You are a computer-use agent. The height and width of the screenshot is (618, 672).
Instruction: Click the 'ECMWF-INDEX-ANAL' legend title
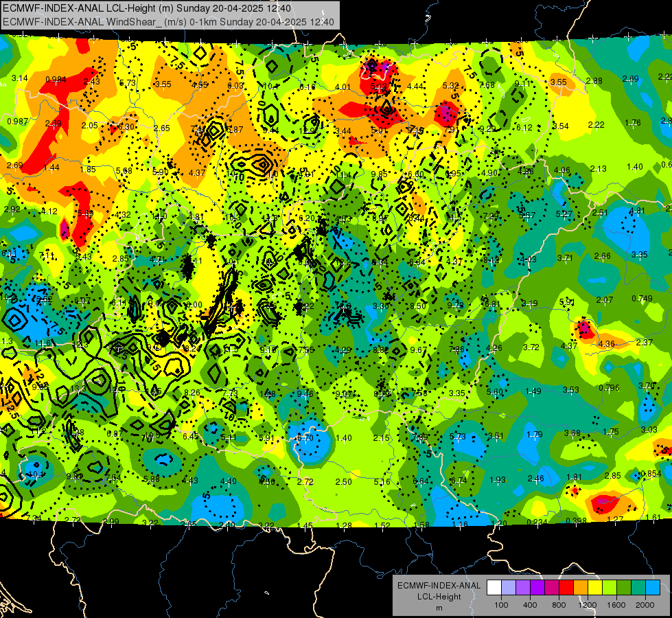pos(439,586)
